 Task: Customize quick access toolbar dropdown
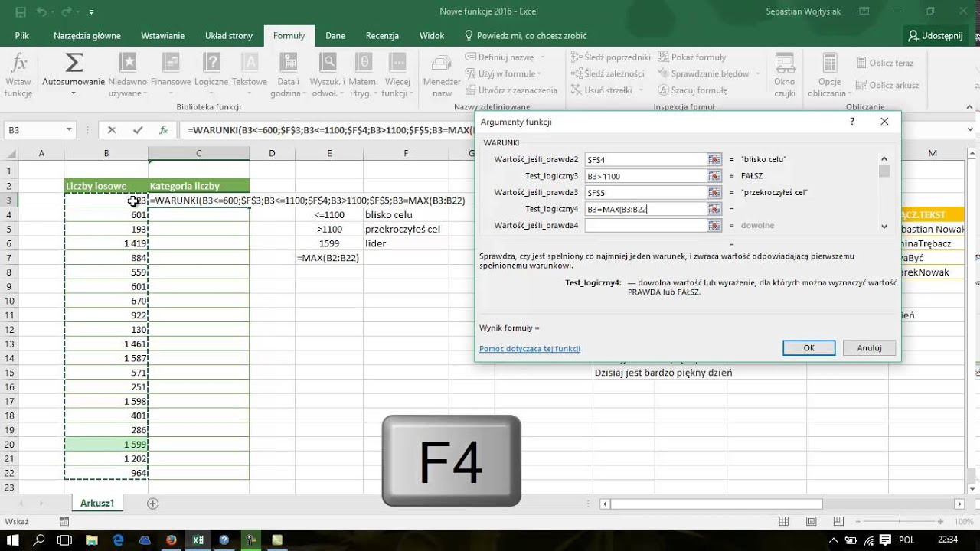point(92,12)
